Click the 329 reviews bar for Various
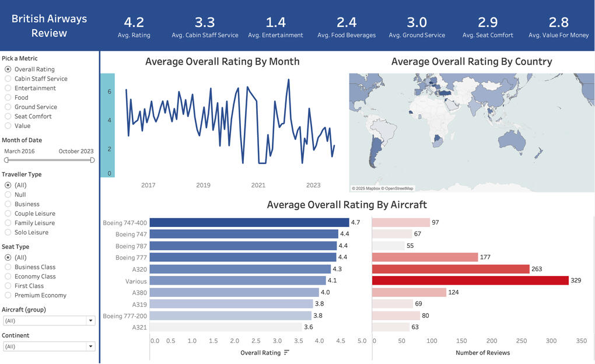 point(471,281)
